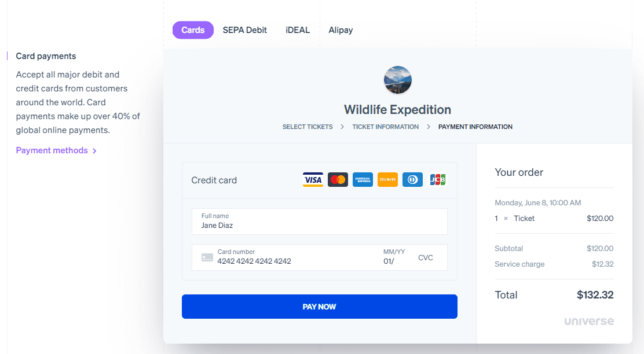Click the Discover card icon
Viewport: 644px width, 354px height.
[387, 179]
